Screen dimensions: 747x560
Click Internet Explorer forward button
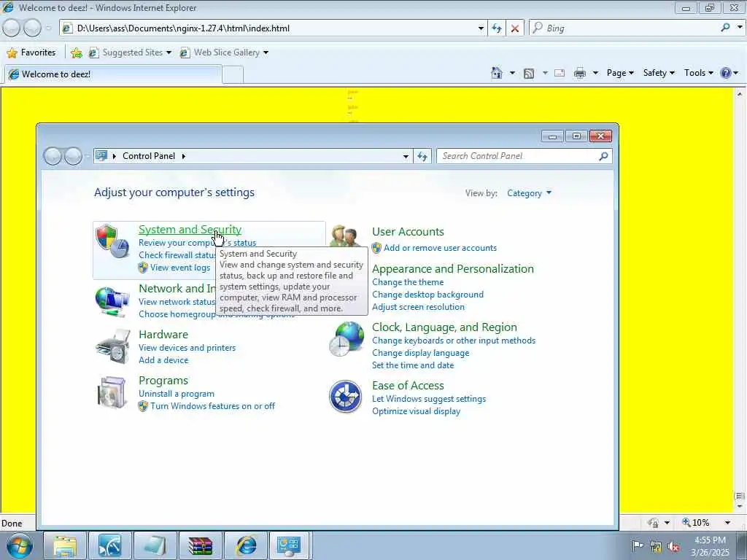pyautogui.click(x=32, y=28)
